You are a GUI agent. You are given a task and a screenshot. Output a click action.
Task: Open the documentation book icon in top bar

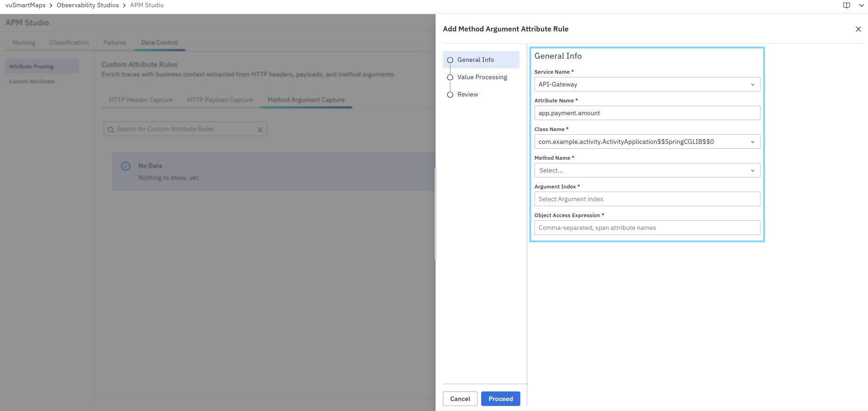[846, 5]
